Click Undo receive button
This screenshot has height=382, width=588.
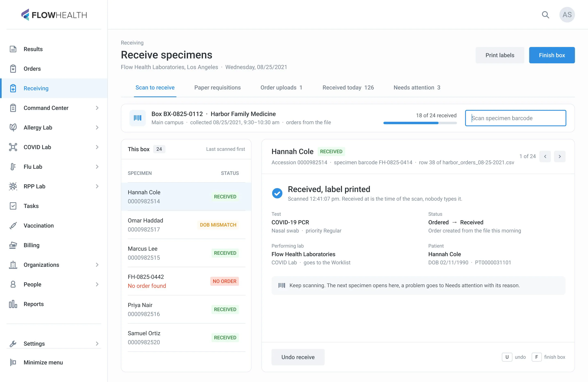point(298,357)
